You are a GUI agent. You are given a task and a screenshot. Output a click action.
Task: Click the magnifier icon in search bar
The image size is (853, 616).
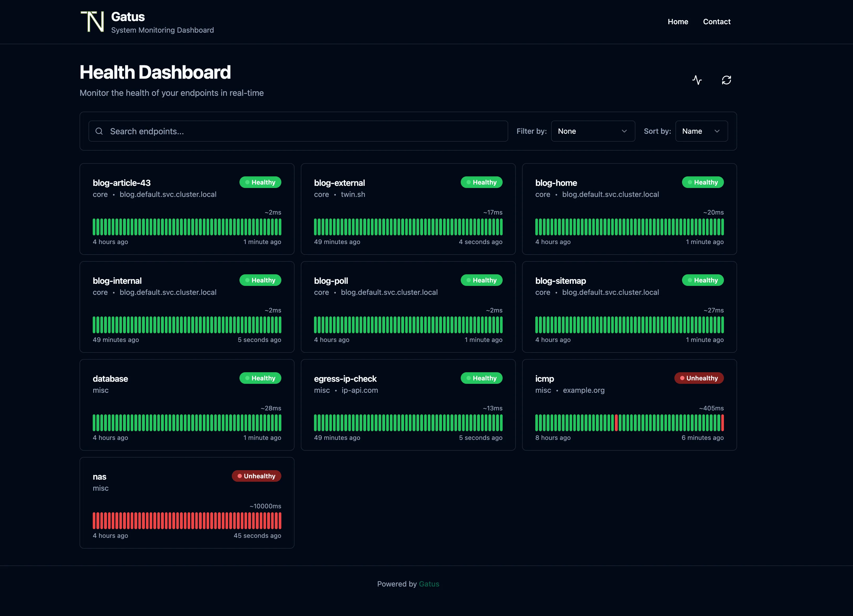(x=99, y=131)
